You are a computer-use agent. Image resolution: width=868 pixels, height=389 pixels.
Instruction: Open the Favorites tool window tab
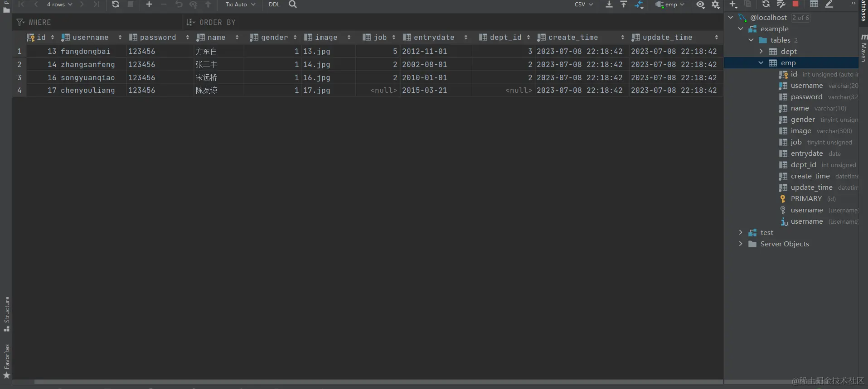[7, 361]
